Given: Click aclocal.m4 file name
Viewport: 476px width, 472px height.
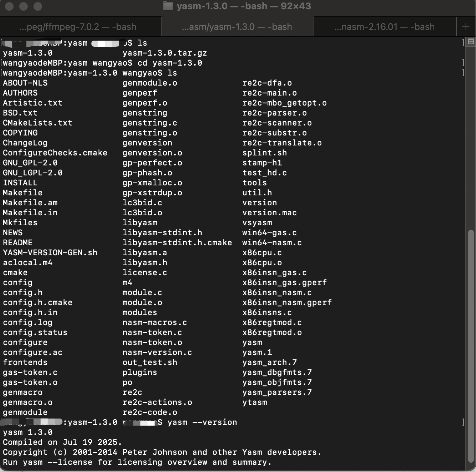Looking at the screenshot, I should point(28,262).
